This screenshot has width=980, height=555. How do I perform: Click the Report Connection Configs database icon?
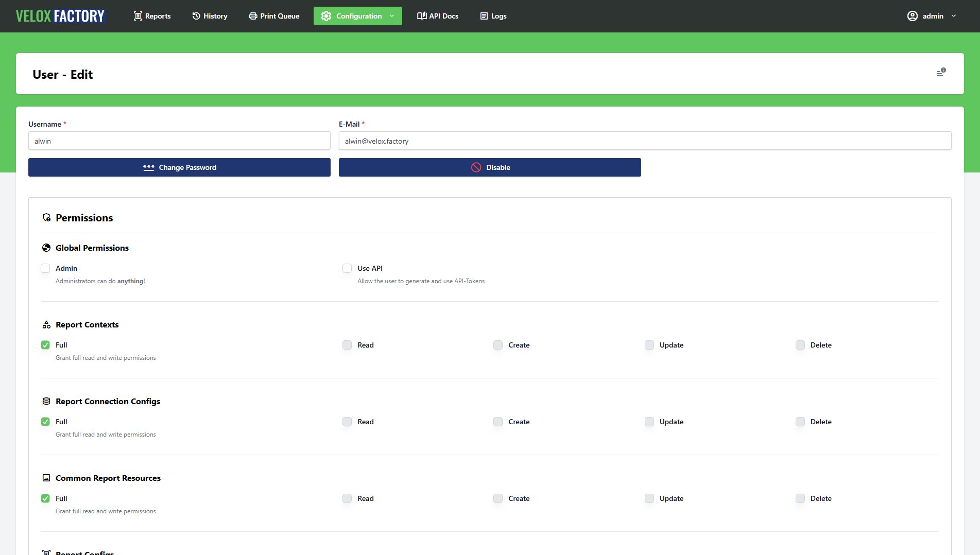tap(46, 401)
